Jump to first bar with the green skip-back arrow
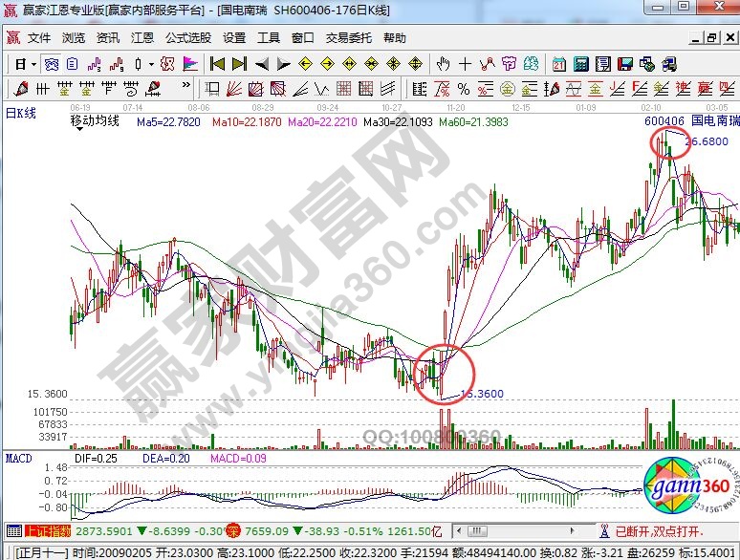 (x=217, y=64)
